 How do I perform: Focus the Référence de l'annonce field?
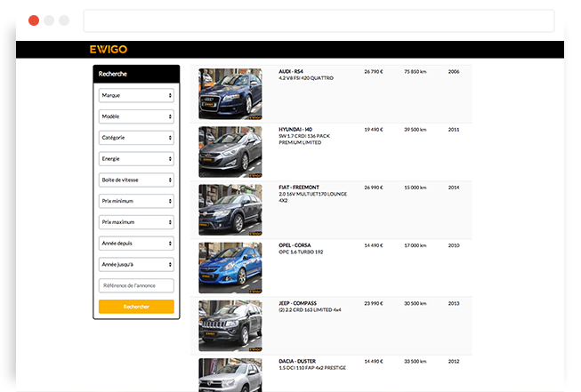[x=136, y=285]
